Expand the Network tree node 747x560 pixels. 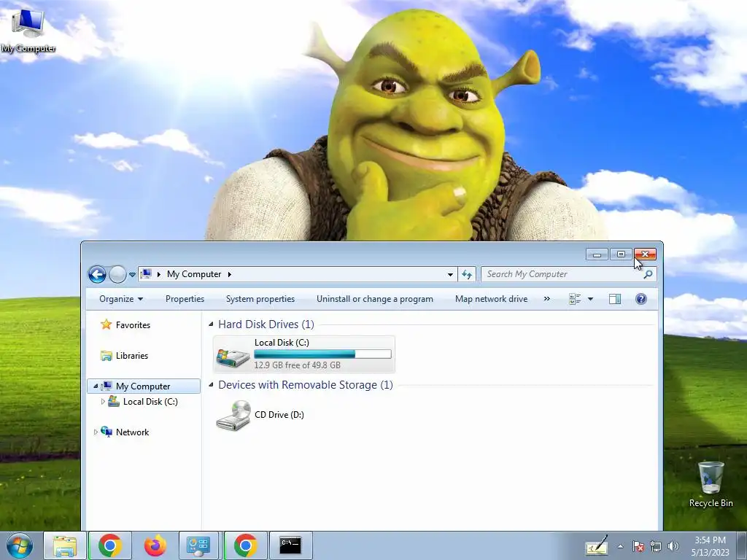96,432
